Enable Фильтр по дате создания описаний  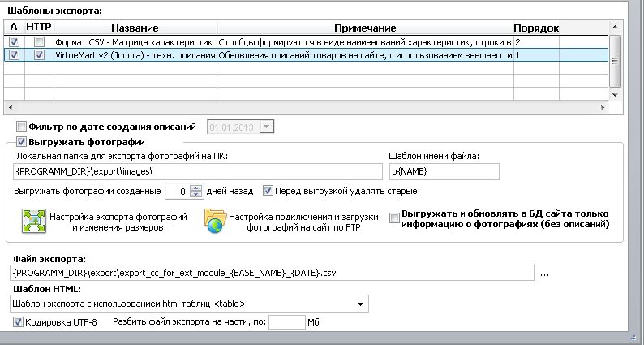(x=21, y=127)
